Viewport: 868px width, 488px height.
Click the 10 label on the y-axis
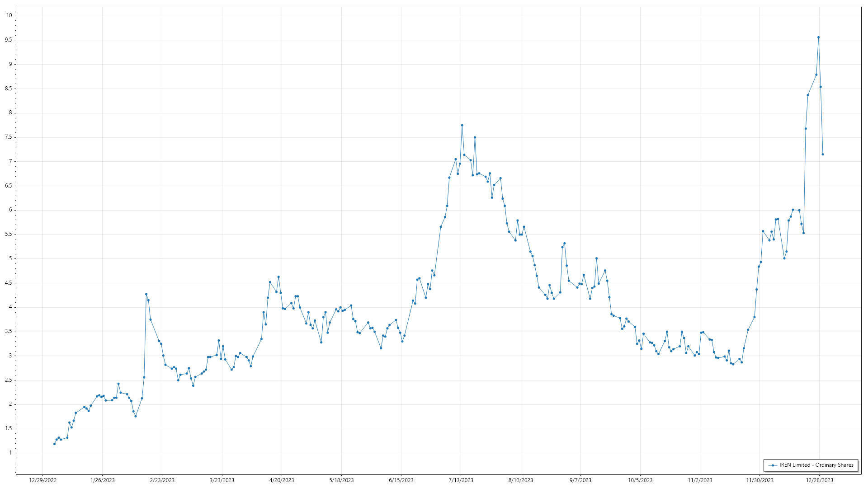coord(9,15)
